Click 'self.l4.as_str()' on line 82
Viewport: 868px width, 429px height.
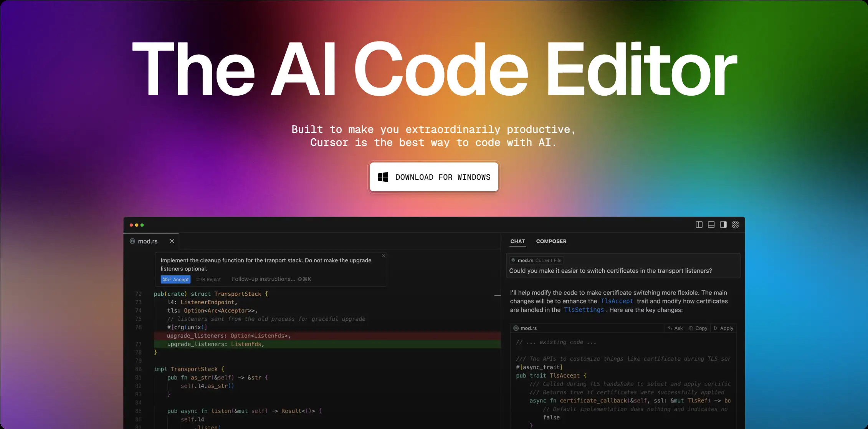point(207,386)
